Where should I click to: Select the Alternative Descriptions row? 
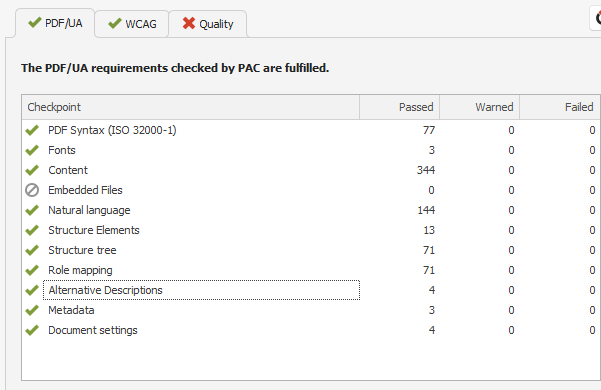[x=311, y=290]
